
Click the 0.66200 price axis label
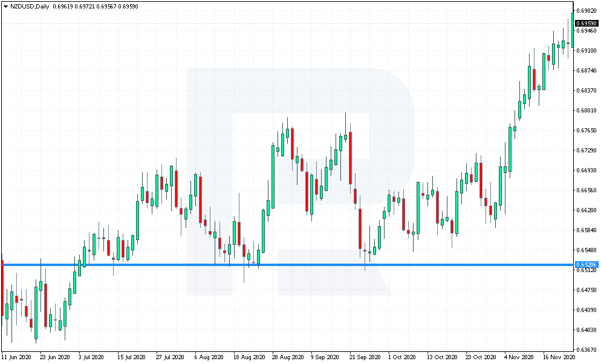(587, 210)
